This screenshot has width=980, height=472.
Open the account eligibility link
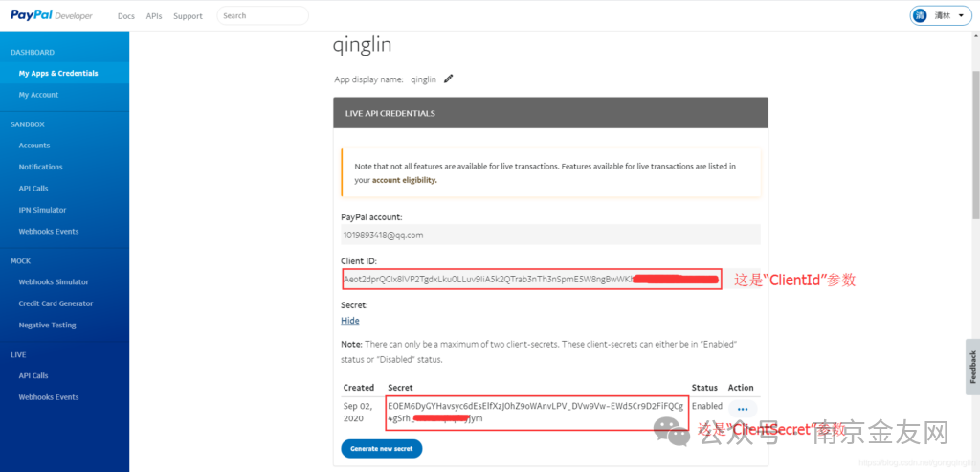[404, 180]
